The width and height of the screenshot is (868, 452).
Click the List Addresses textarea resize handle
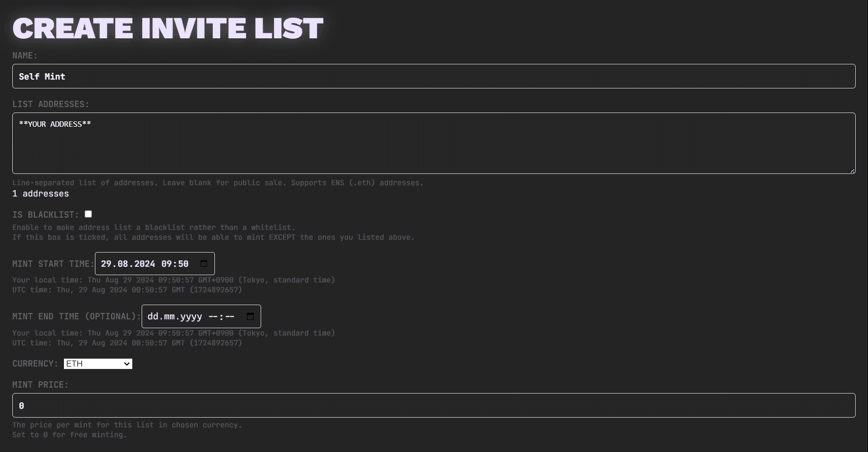[x=852, y=170]
